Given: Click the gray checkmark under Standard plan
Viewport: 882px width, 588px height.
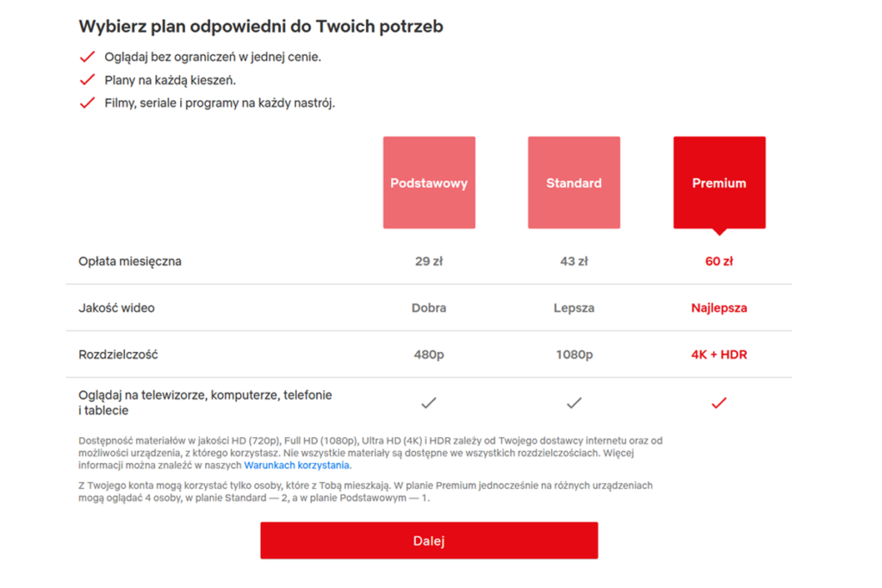Looking at the screenshot, I should click(x=574, y=401).
